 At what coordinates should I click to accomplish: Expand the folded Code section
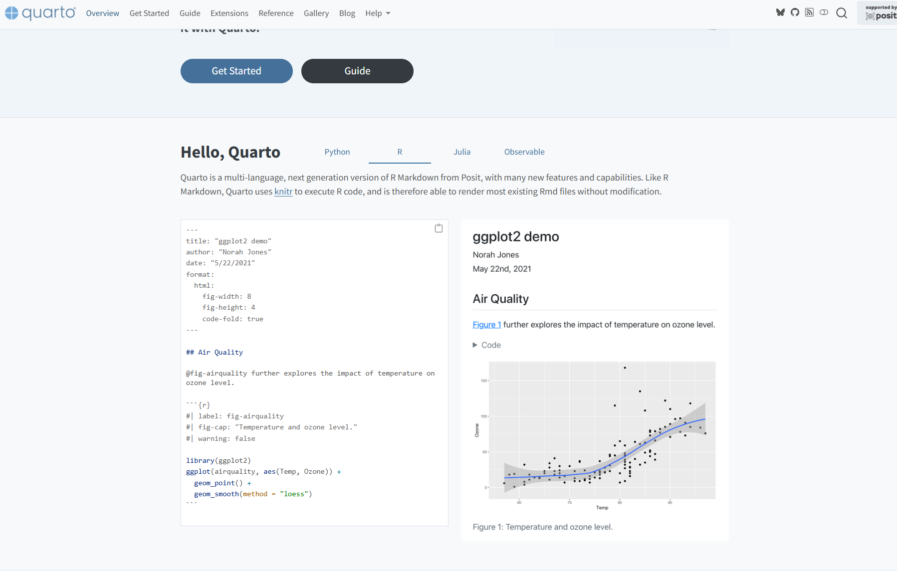(487, 345)
